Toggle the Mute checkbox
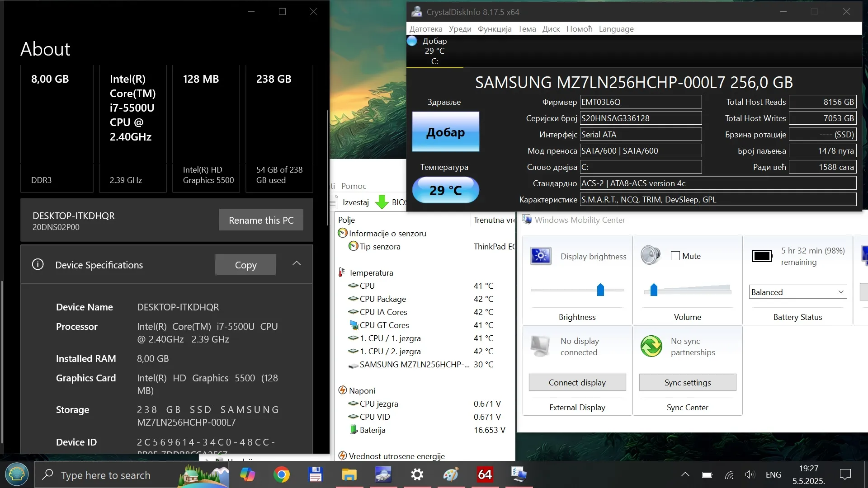 point(675,256)
